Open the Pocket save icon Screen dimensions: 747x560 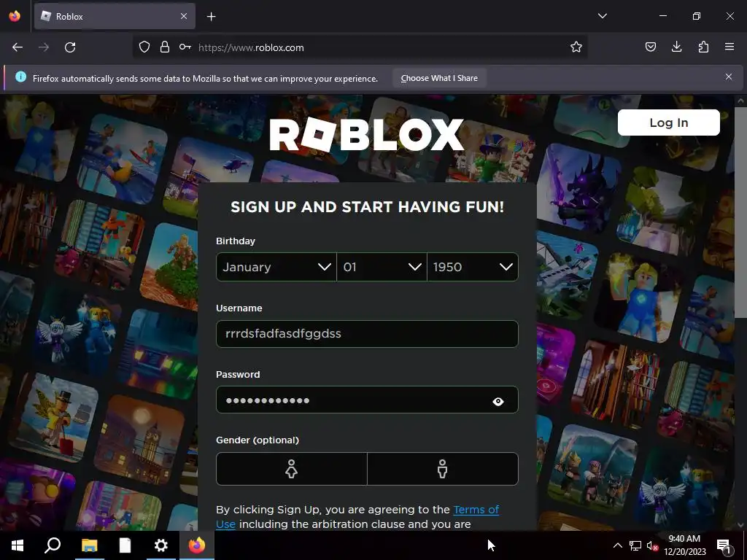[x=651, y=47]
